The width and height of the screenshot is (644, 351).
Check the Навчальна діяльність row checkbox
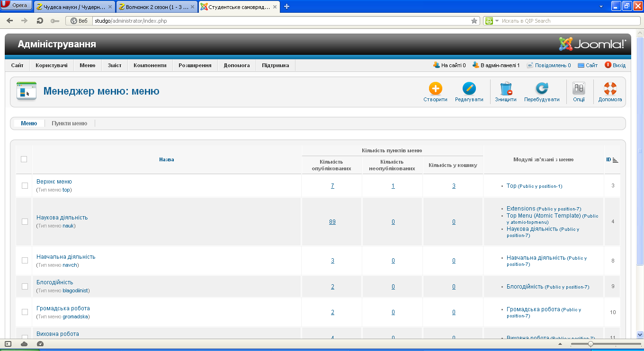click(25, 260)
